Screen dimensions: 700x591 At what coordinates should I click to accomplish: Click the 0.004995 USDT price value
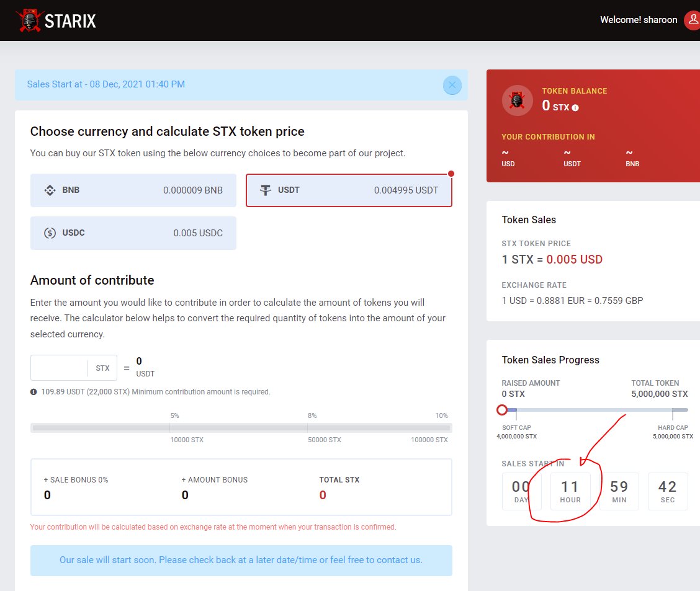pyautogui.click(x=406, y=190)
